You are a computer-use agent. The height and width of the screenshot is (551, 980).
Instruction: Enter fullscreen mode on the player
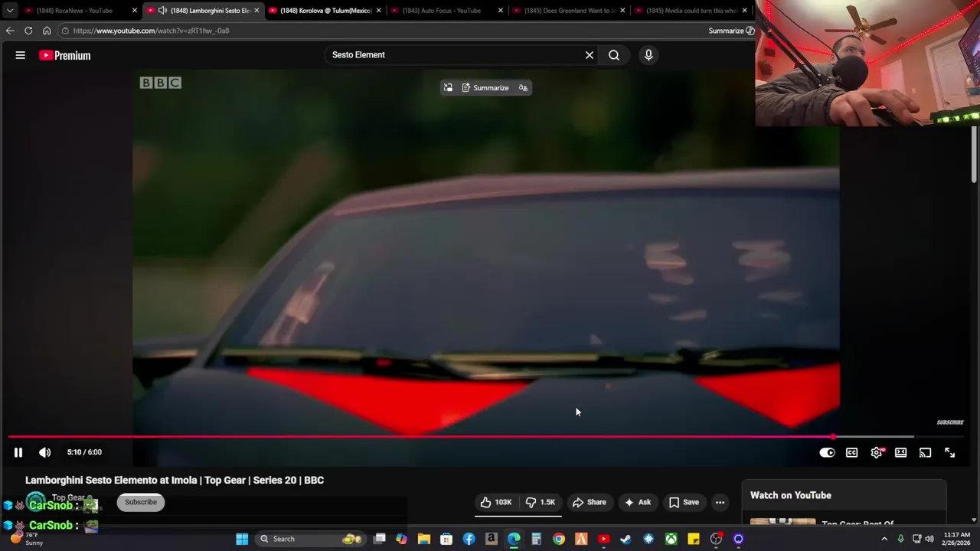tap(949, 452)
